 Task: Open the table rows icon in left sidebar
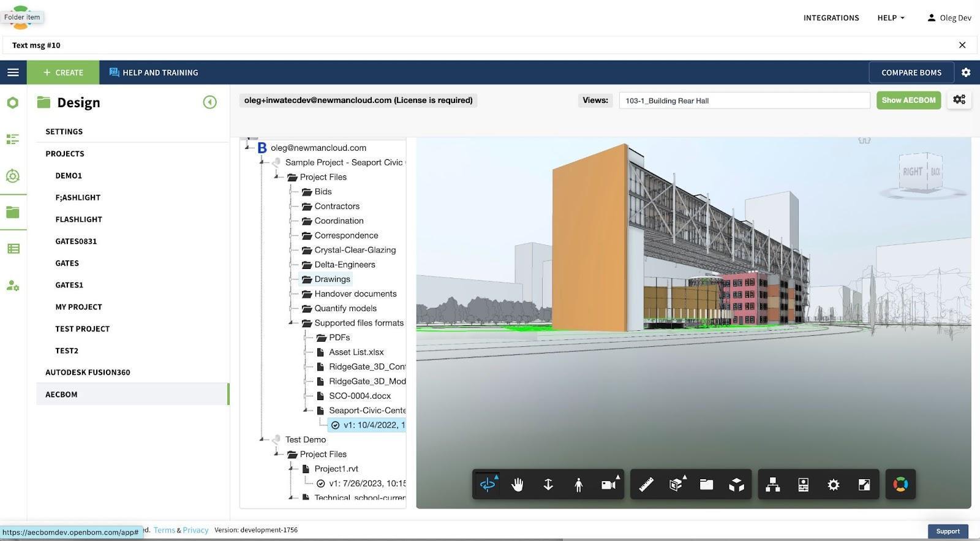pyautogui.click(x=13, y=249)
